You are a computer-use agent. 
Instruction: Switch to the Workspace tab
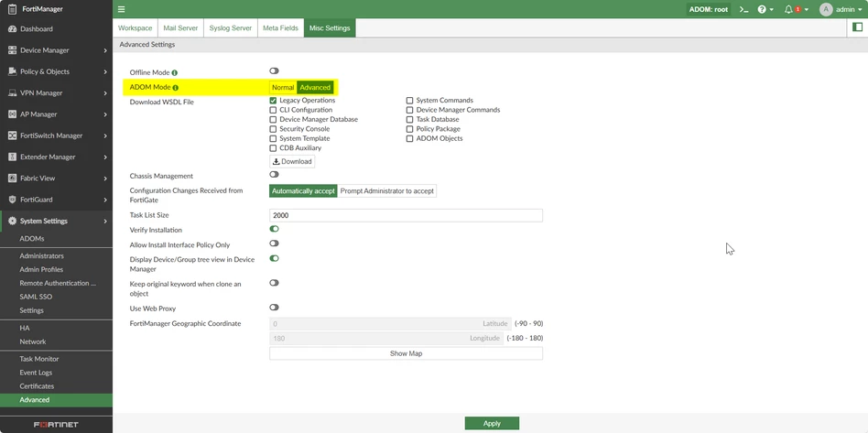tap(136, 27)
